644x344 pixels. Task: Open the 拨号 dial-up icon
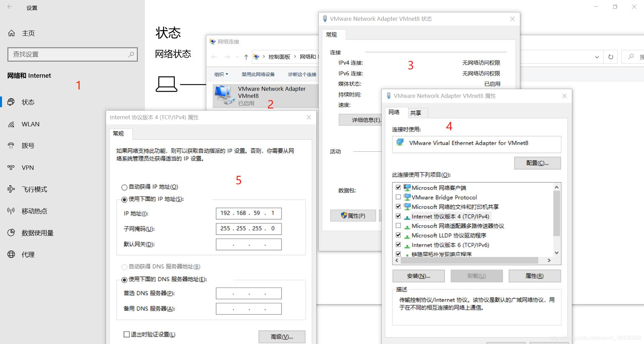coord(11,145)
